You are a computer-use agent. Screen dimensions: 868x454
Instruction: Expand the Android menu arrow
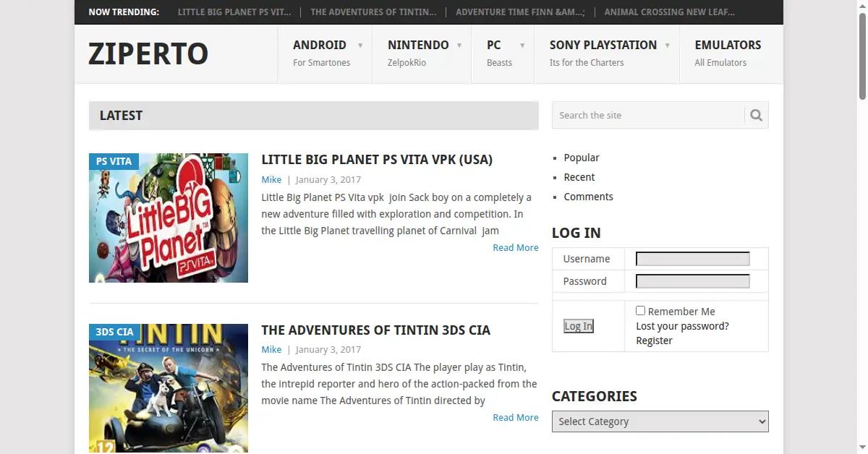360,46
